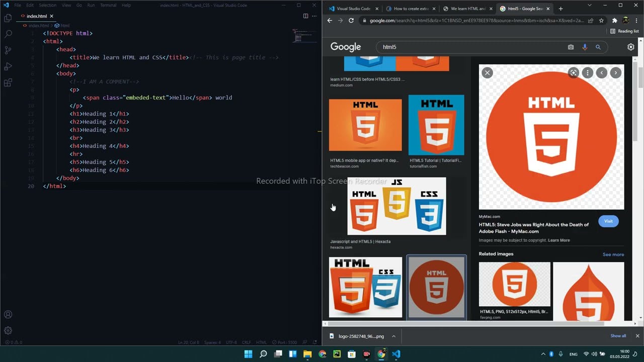Open the Go menu in VS Code
This screenshot has width=644, height=362.
point(79,5)
